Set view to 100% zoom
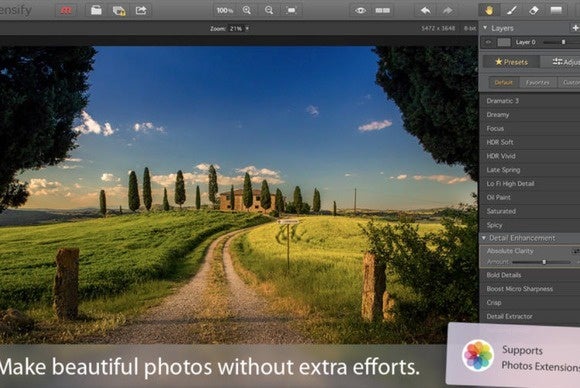The width and height of the screenshot is (580, 388). [x=225, y=10]
